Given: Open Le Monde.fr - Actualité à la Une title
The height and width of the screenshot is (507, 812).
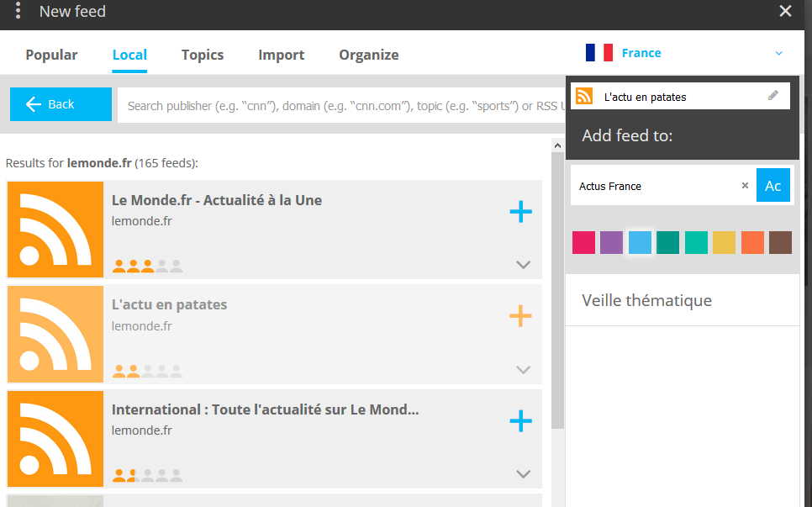Looking at the screenshot, I should tap(217, 200).
